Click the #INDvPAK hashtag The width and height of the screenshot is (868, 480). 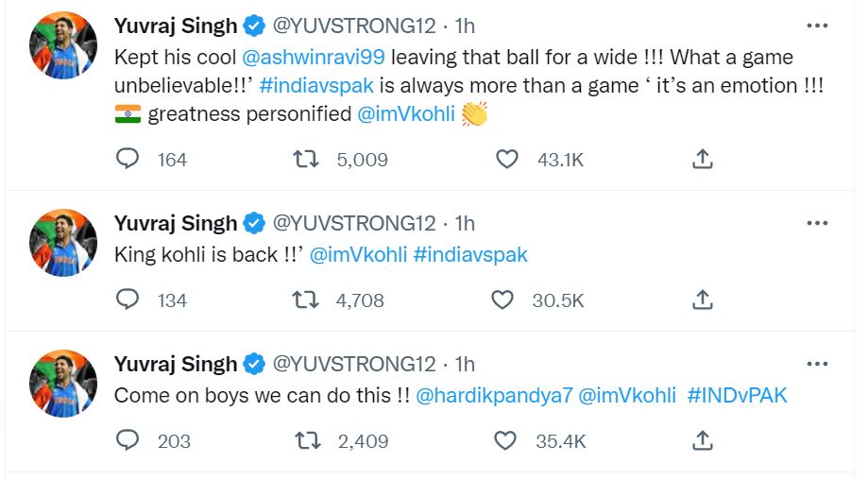pos(737,396)
